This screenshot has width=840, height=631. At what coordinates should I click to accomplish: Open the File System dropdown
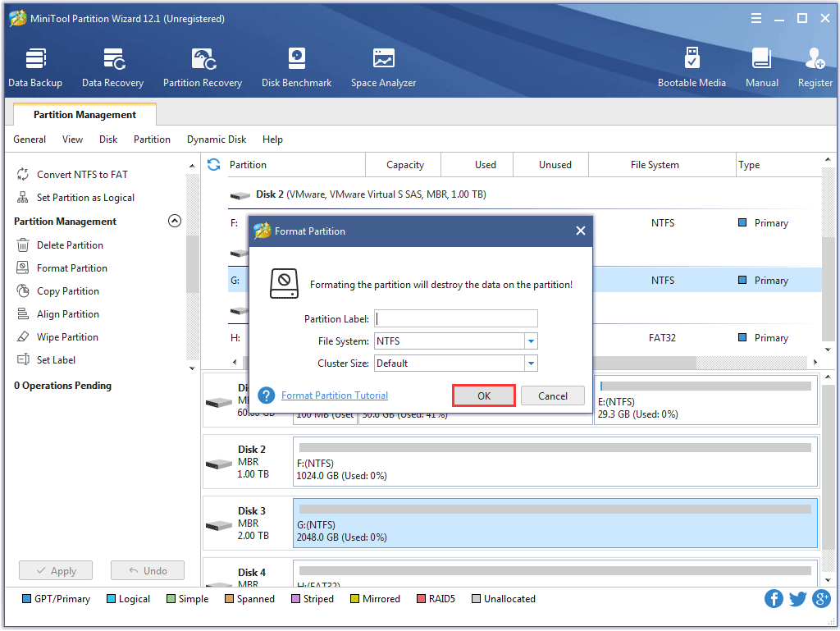pos(531,341)
